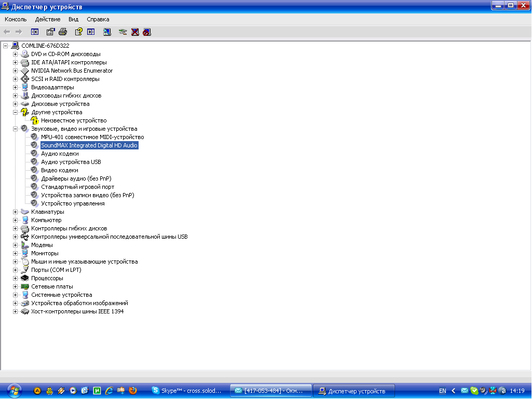Image resolution: width=532 pixels, height=399 pixels.
Task: Switch to [417-053-484] taskbar window
Action: point(270,391)
